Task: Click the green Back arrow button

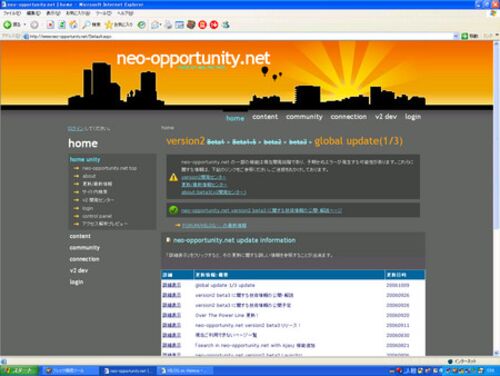Action: pyautogui.click(x=7, y=25)
